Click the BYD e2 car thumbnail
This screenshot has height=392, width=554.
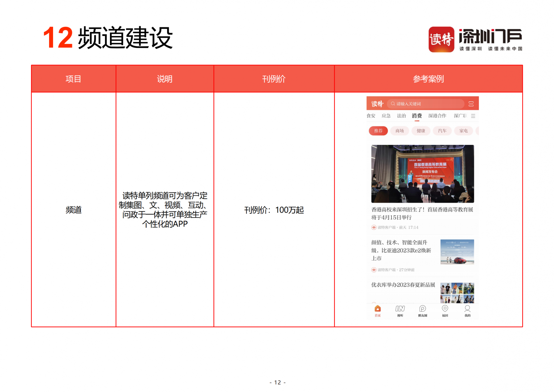pos(457,252)
